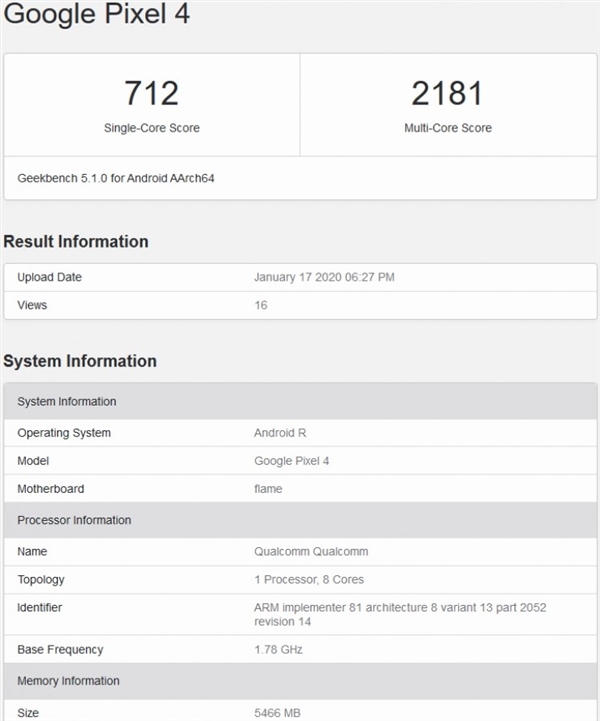Click the 712 single-core score number
The image size is (600, 721).
tap(151, 93)
